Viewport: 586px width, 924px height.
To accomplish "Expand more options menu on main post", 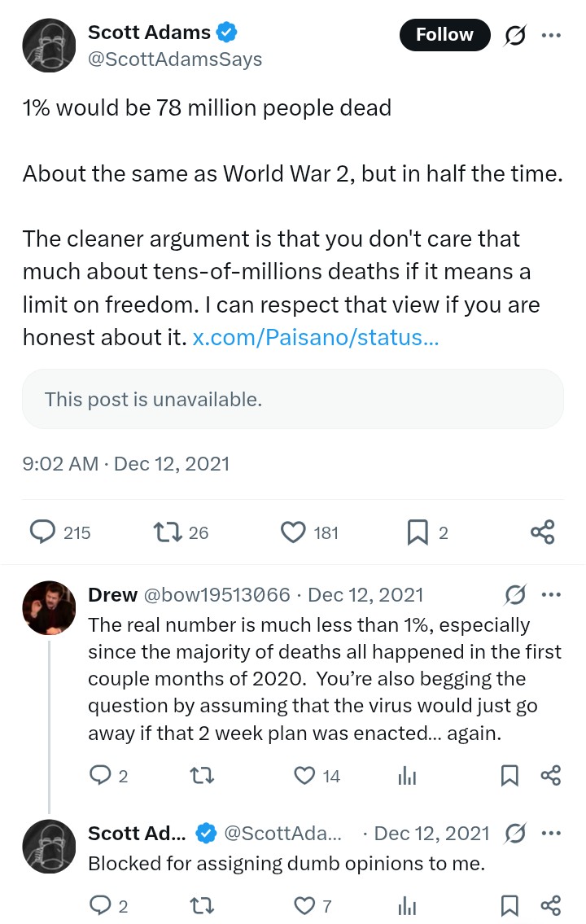I will point(551,35).
